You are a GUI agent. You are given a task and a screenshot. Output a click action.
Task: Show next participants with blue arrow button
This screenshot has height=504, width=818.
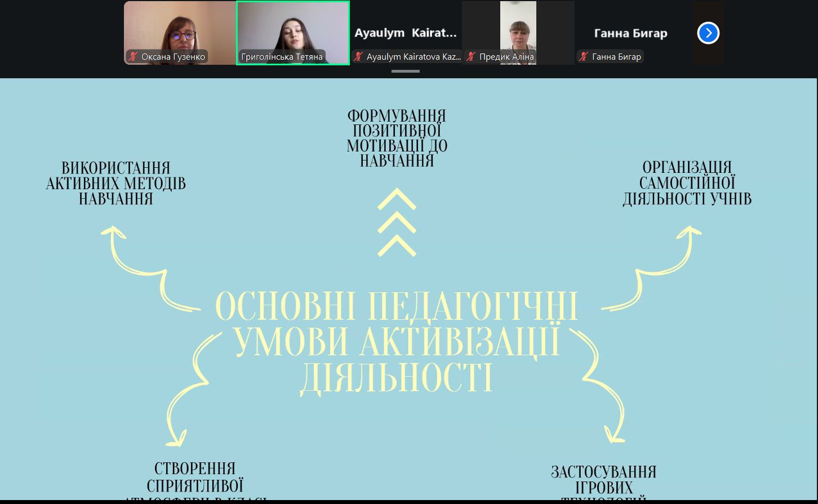coord(708,33)
